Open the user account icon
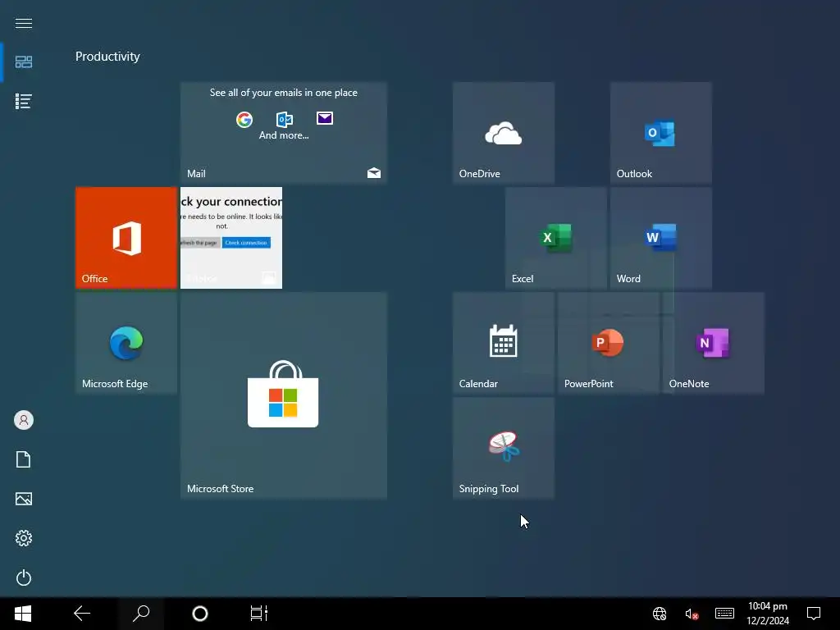The height and width of the screenshot is (630, 840). (24, 420)
